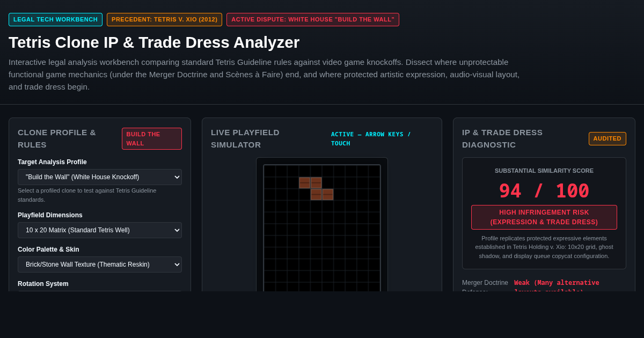The height and width of the screenshot is (338, 644).
Task: Click the Live Playfield Simulator heading
Action: (x=245, y=138)
